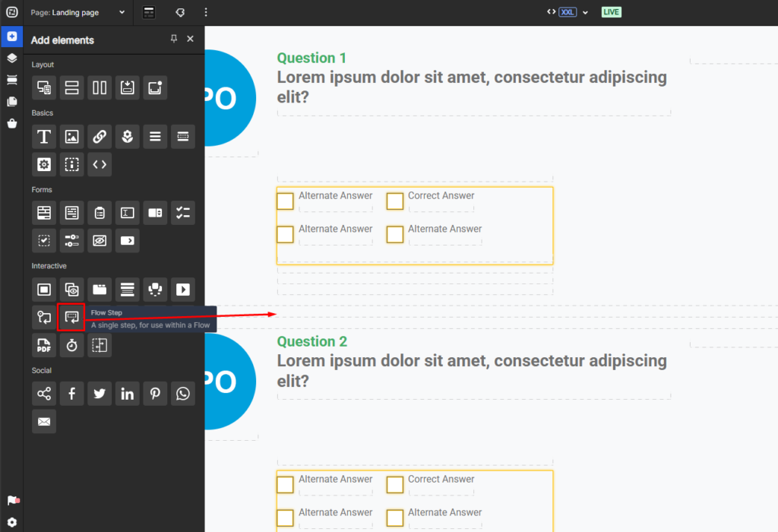Check Question 1's top-left Alternate Answer box
The image size is (778, 532).
click(x=286, y=201)
